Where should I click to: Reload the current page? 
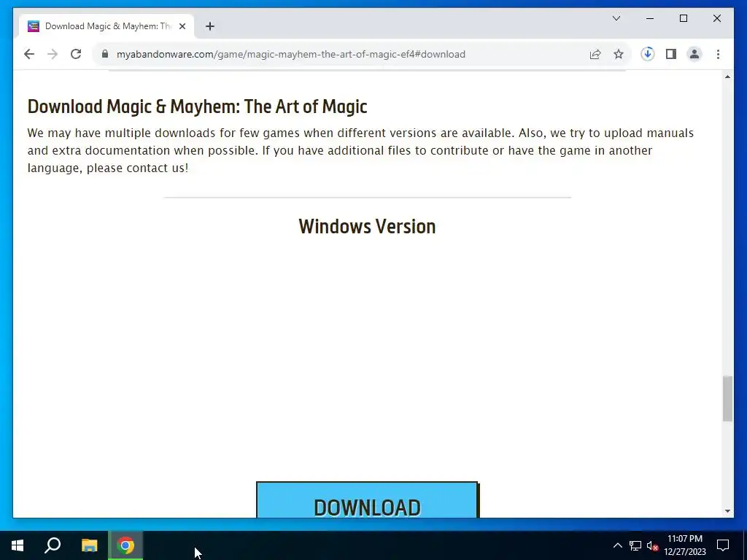pyautogui.click(x=76, y=54)
